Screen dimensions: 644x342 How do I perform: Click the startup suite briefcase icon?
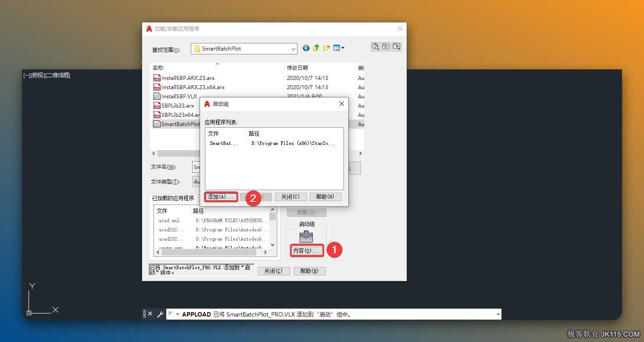pyautogui.click(x=306, y=237)
